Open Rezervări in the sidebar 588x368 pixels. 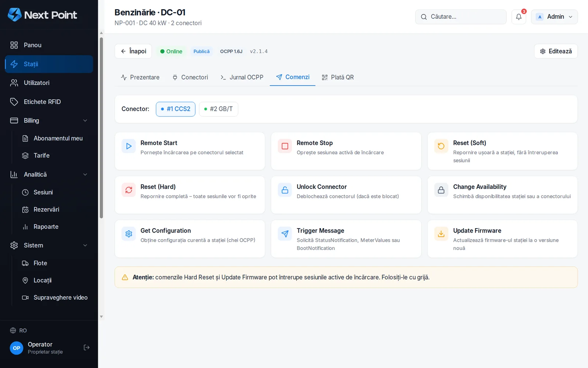54,209
